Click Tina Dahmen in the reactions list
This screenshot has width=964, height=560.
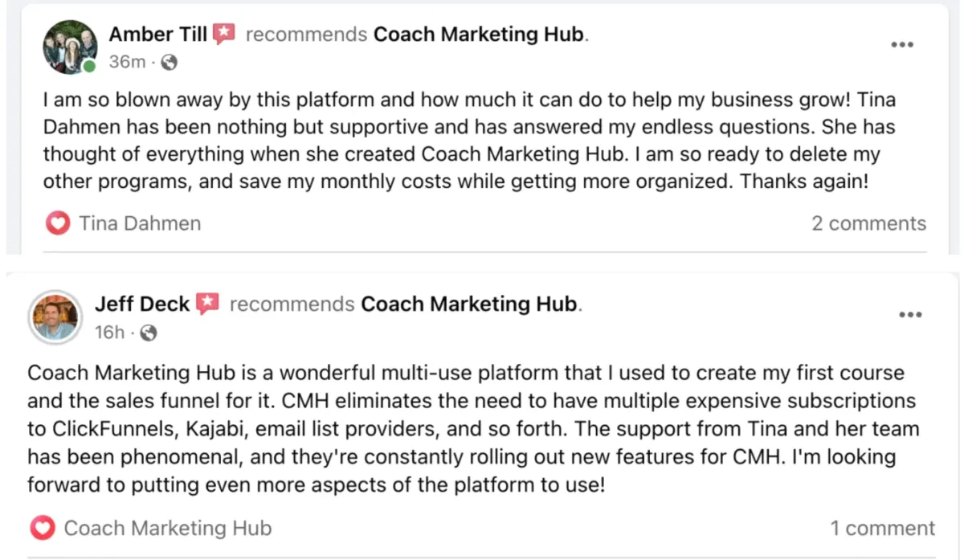(140, 223)
